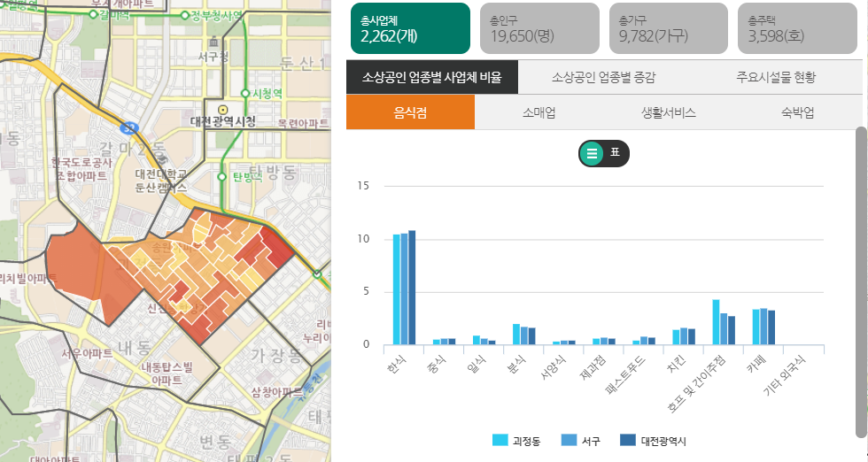This screenshot has height=462, width=868.
Task: Switch to the 소상공인 업종별 증감 tab
Action: (603, 78)
